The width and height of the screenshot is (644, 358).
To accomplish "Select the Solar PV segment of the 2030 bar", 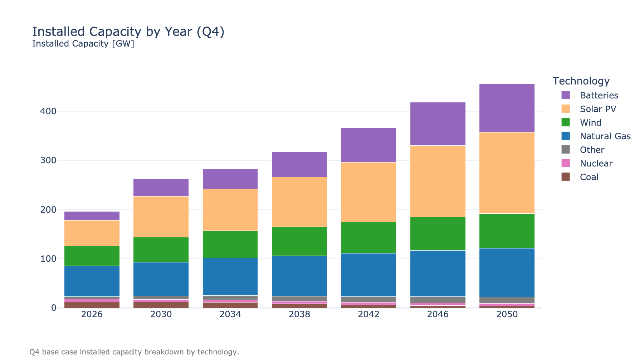I will [161, 217].
